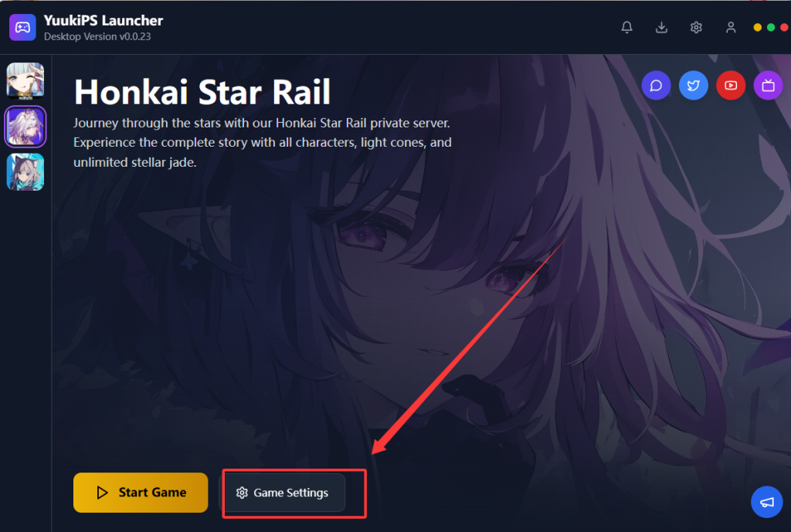Select the Honkai Star Rail sidebar thumbnail

[x=25, y=127]
